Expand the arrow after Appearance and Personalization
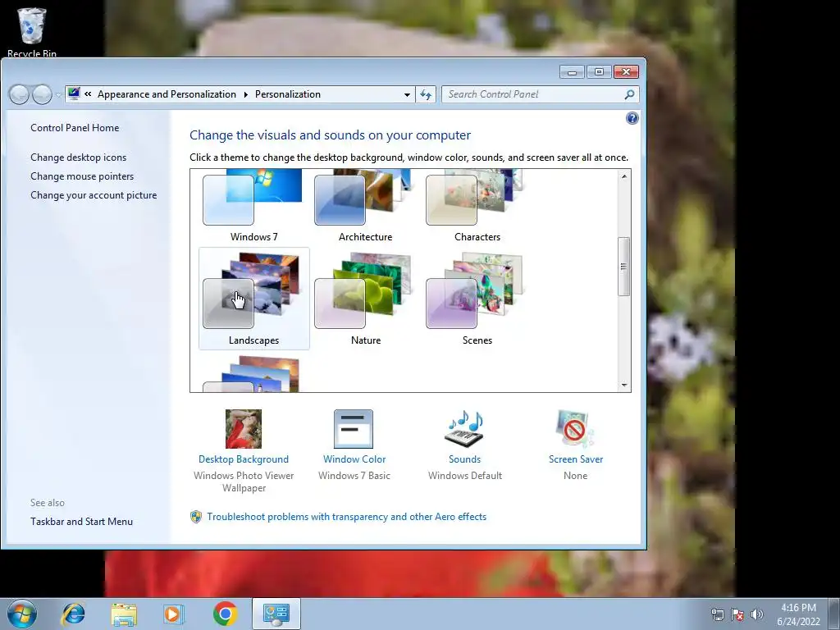Screen dimensions: 840x630 (x=246, y=94)
